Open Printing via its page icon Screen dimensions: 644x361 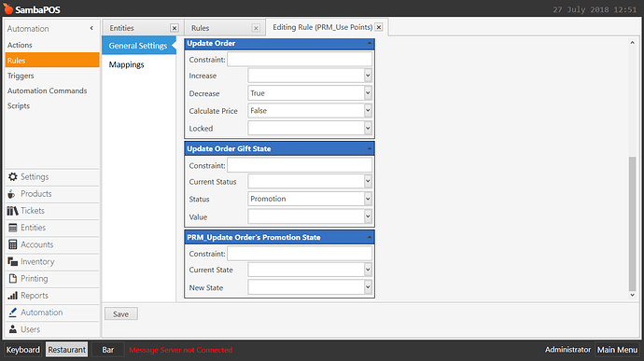tap(13, 279)
